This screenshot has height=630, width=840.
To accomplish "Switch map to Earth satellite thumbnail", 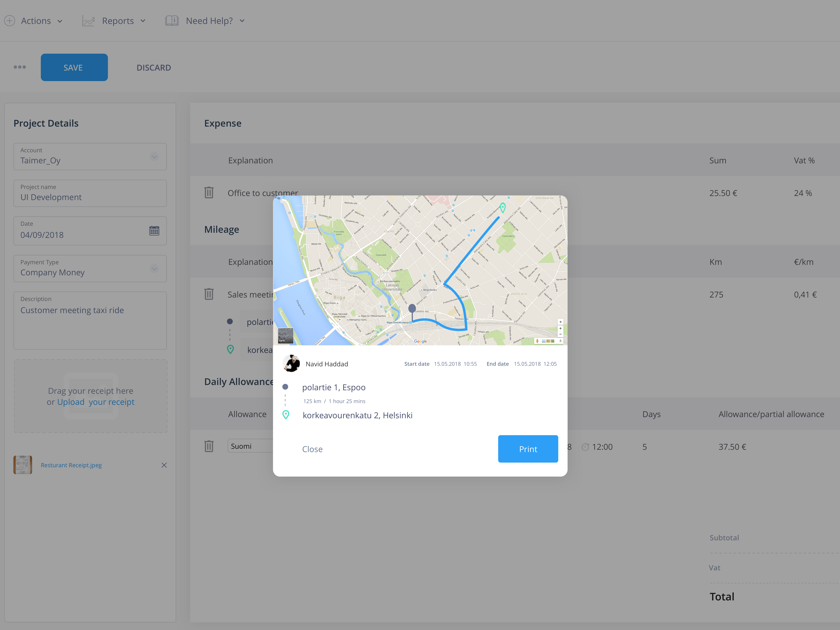I will pos(286,336).
